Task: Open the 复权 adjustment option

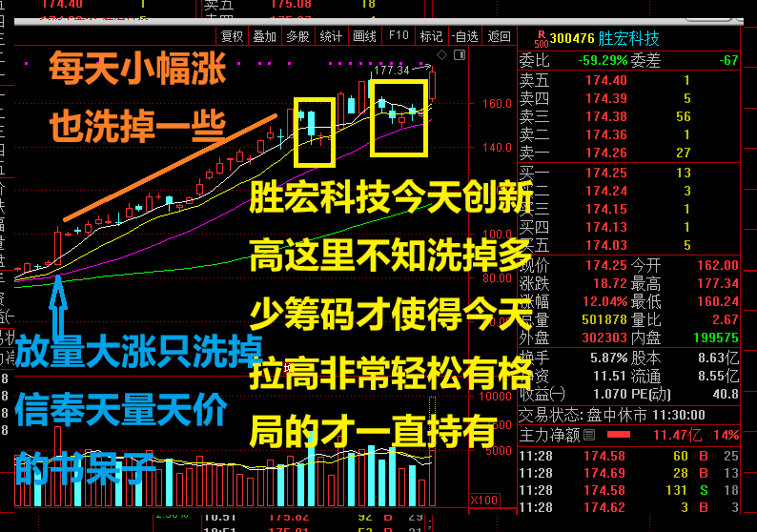Action: pyautogui.click(x=232, y=36)
